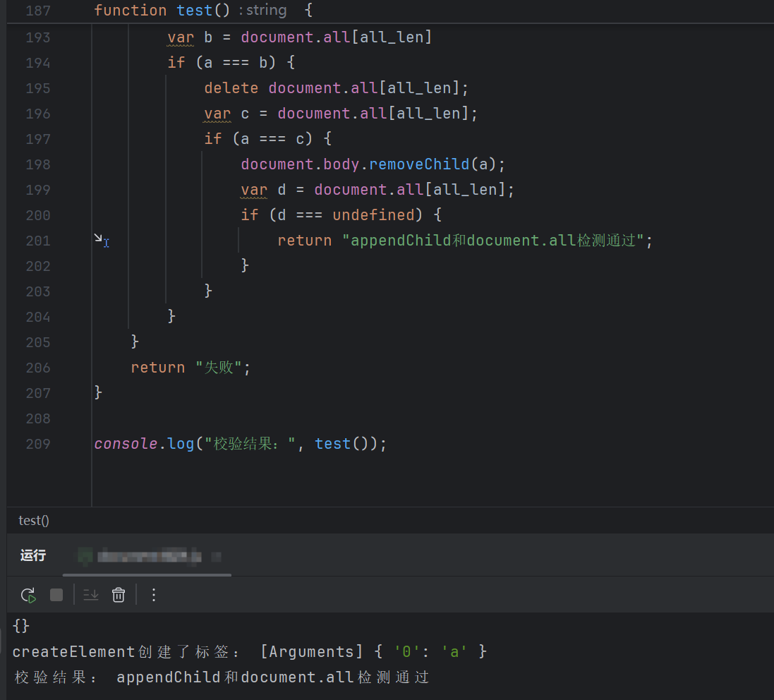Click the test() breadcrumb below the editor
774x700 pixels.
(34, 521)
